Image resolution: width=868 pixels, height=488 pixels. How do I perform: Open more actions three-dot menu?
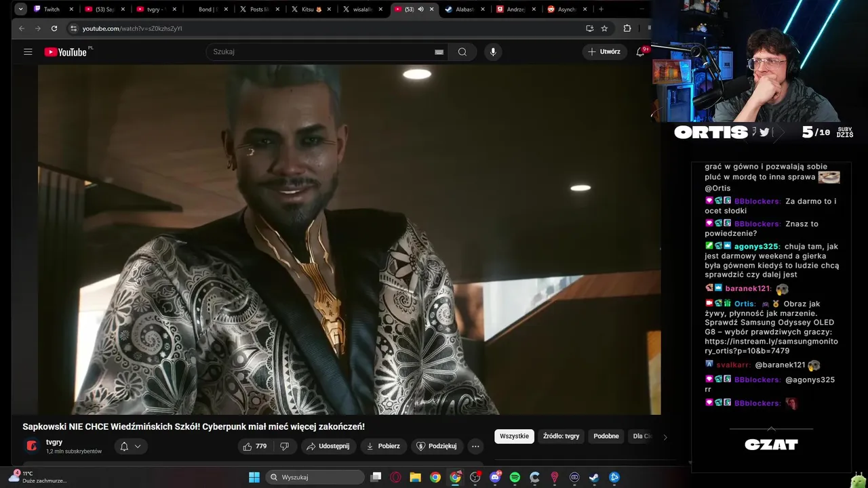(475, 446)
